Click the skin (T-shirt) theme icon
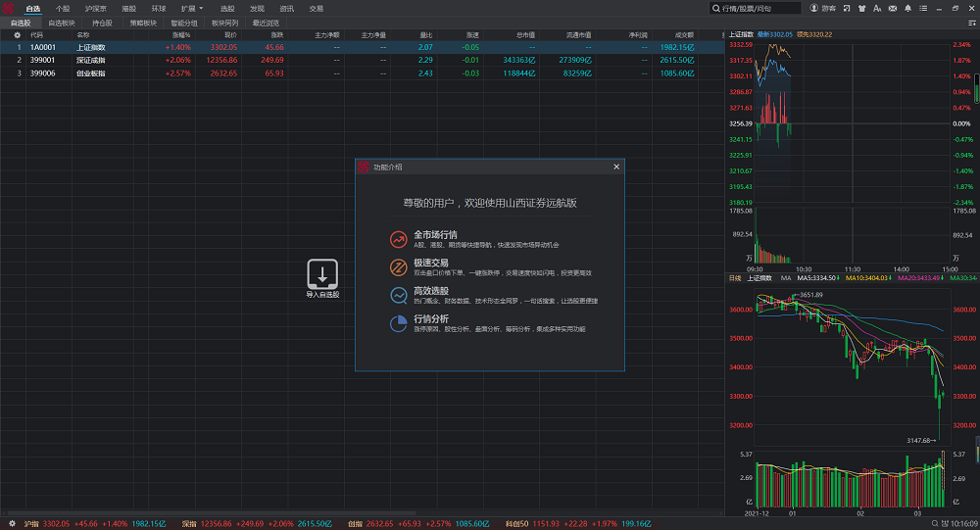The width and height of the screenshot is (980, 530). click(861, 8)
